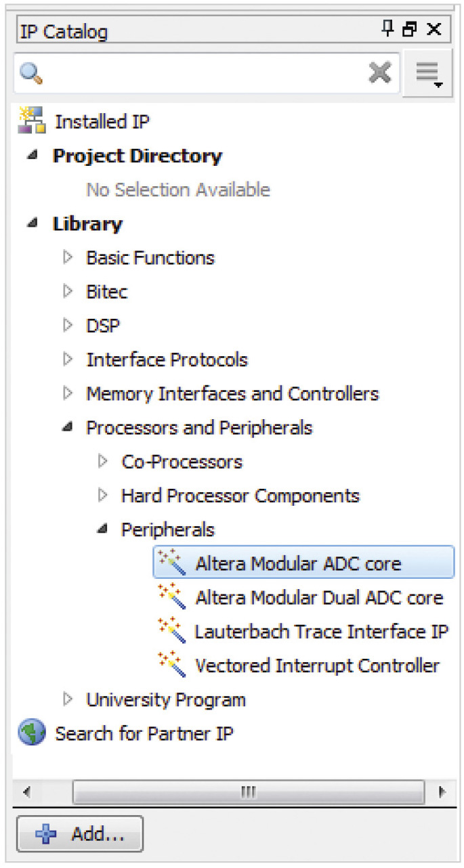Click the Add... button
This screenshot has width=464, height=868.
click(80, 834)
